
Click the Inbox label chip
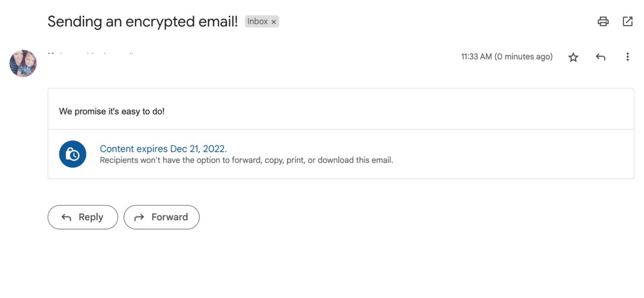258,21
